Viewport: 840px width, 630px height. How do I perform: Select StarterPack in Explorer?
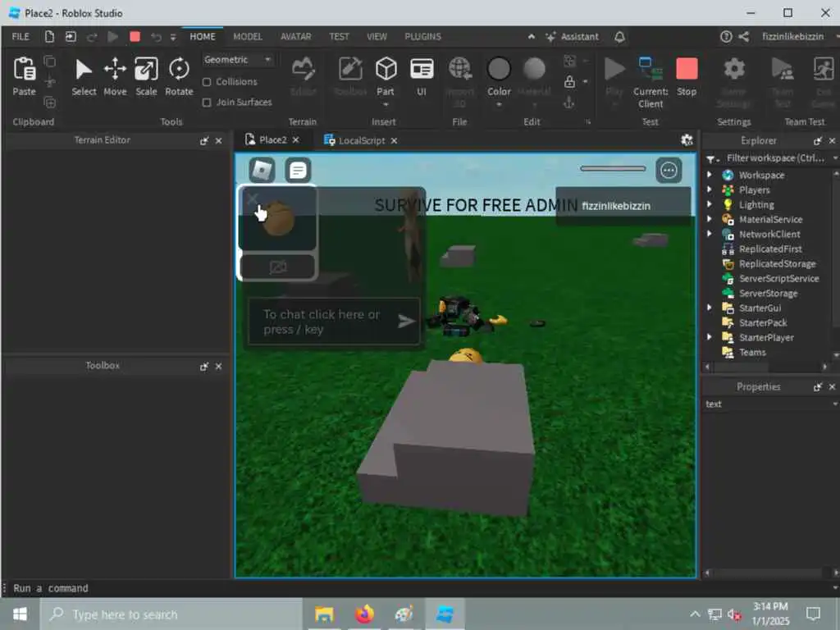[x=763, y=322]
